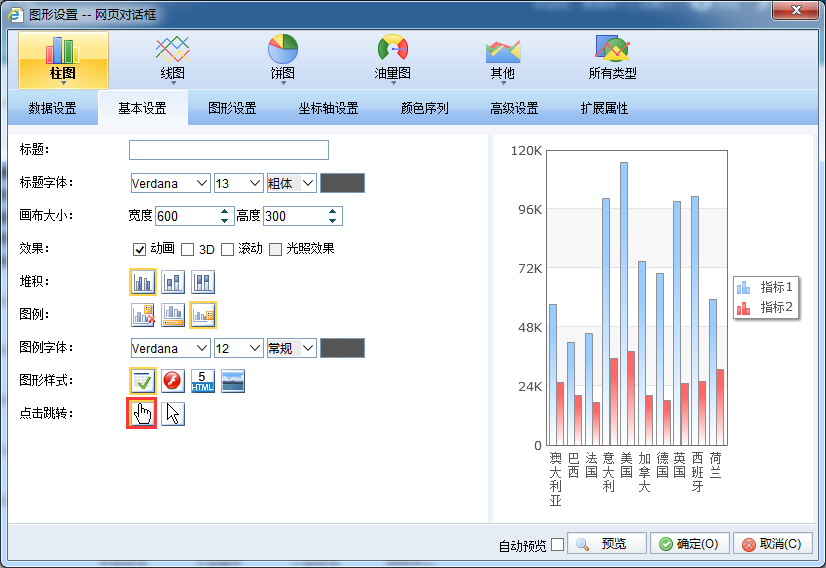Open title font size 13 dropdown

pyautogui.click(x=239, y=183)
